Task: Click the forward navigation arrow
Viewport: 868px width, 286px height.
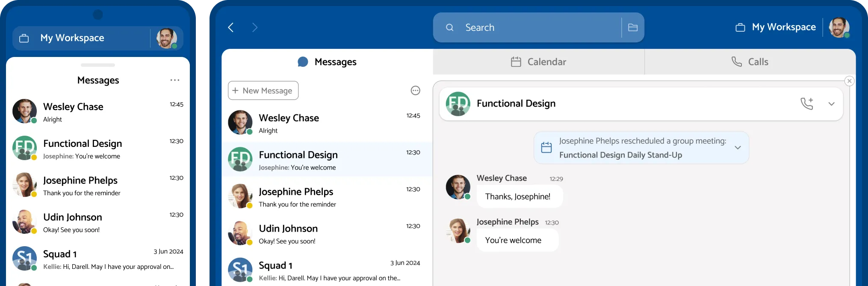Action: [x=255, y=28]
